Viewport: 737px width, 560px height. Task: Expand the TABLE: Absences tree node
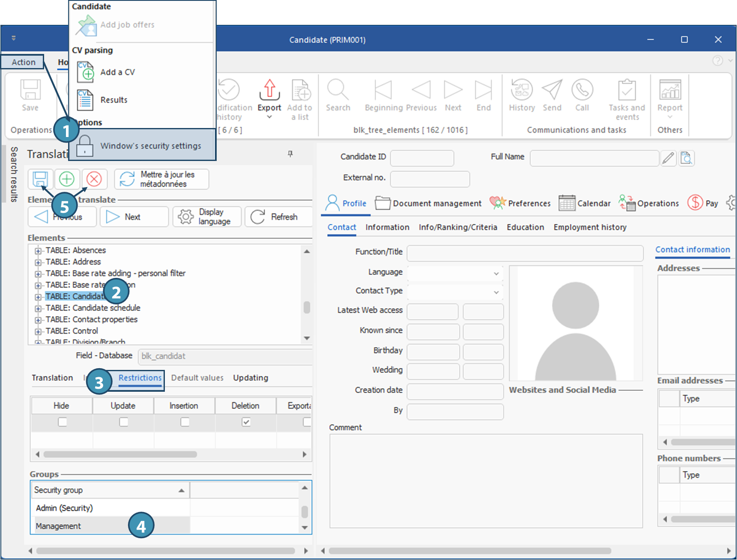38,251
